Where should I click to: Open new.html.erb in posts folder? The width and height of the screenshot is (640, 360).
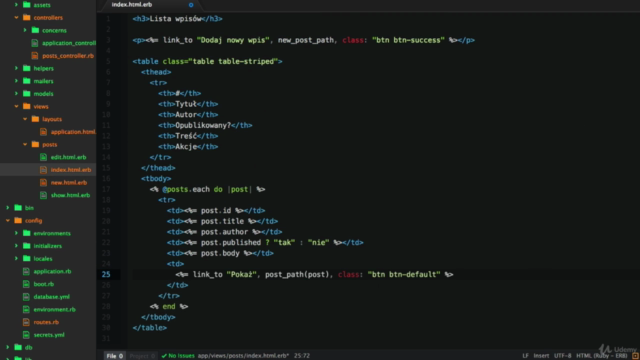(69, 182)
